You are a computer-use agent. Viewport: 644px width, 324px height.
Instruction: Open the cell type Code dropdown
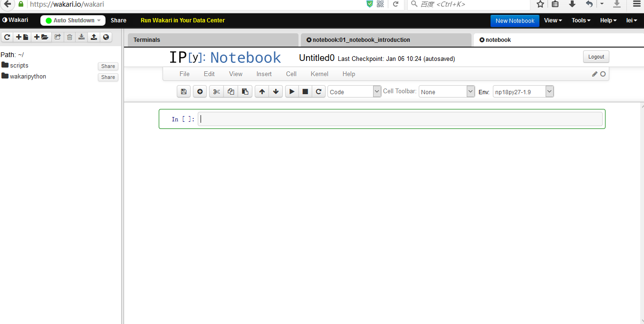coord(355,91)
